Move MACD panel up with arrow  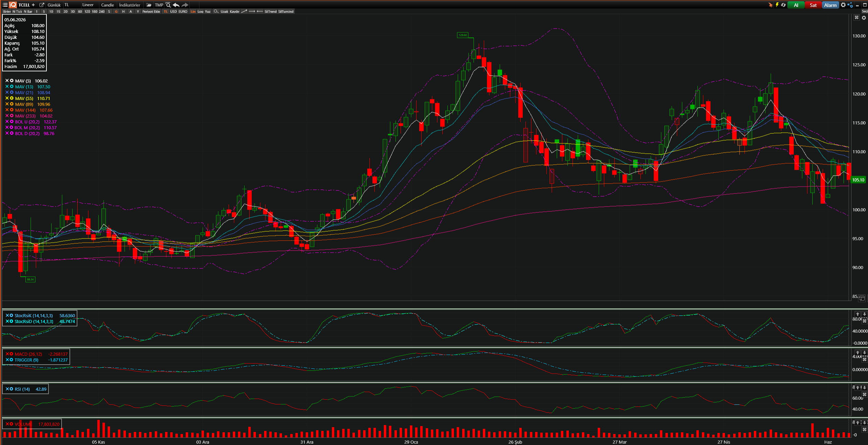click(x=858, y=353)
